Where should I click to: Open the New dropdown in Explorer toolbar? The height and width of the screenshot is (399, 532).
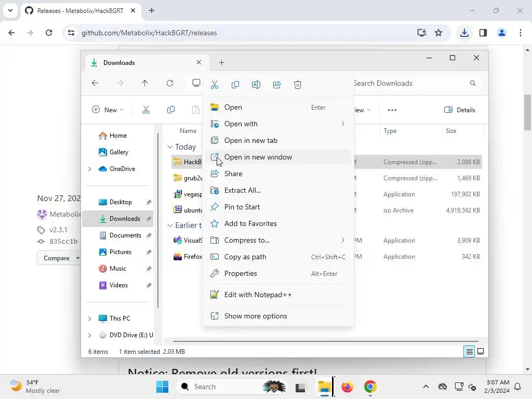[108, 110]
